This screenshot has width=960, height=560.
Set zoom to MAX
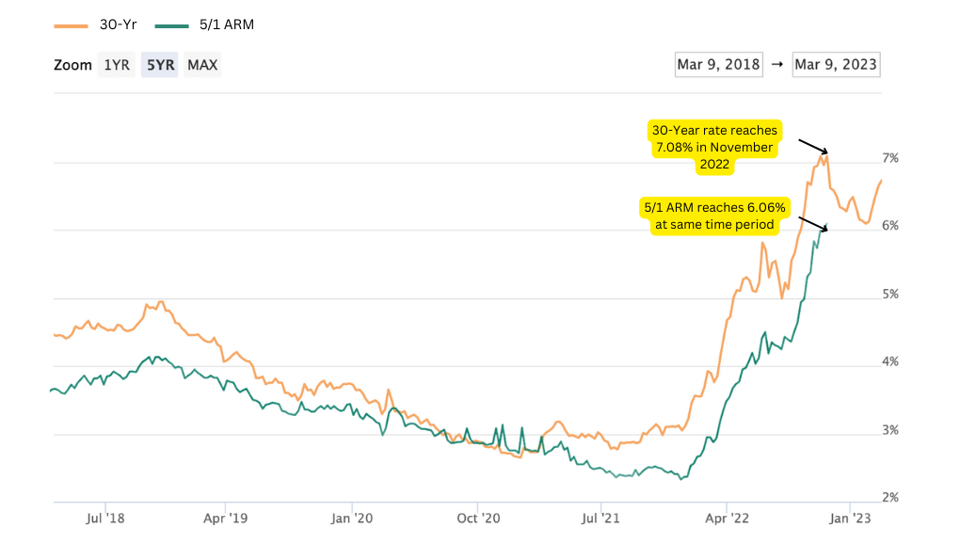click(202, 65)
